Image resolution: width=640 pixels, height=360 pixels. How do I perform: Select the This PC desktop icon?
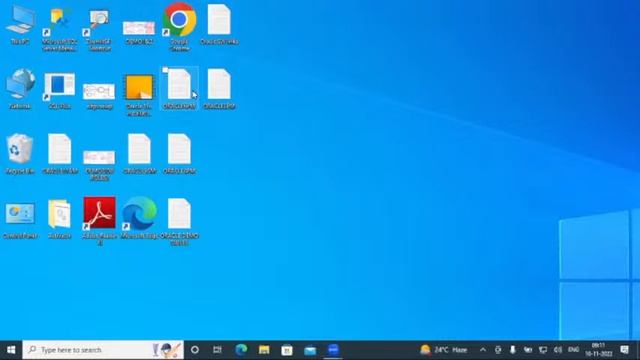click(20, 24)
